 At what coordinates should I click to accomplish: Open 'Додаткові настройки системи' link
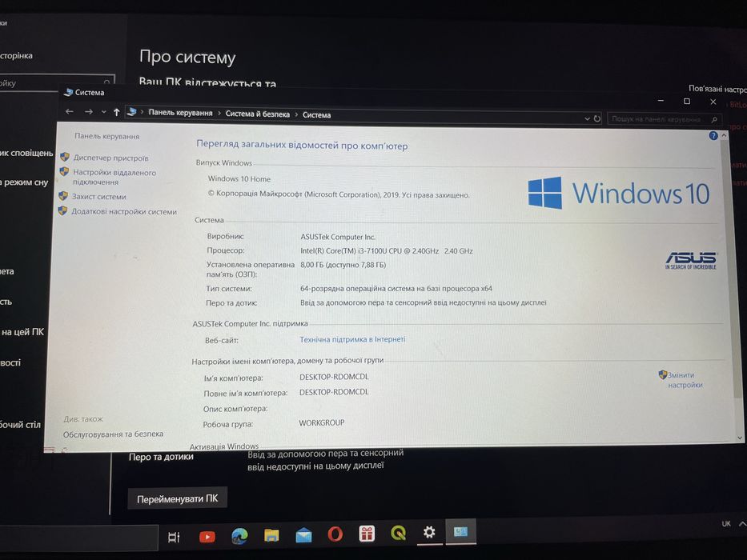tap(124, 212)
